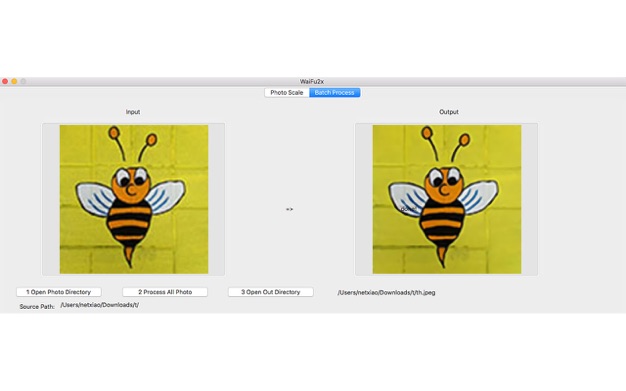Image resolution: width=626 pixels, height=391 pixels.
Task: Select the Output bee image preview
Action: (x=447, y=199)
